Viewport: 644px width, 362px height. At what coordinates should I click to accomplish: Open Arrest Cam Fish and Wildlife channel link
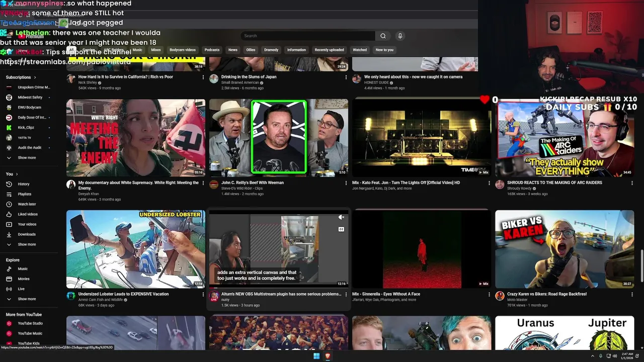pos(101,300)
